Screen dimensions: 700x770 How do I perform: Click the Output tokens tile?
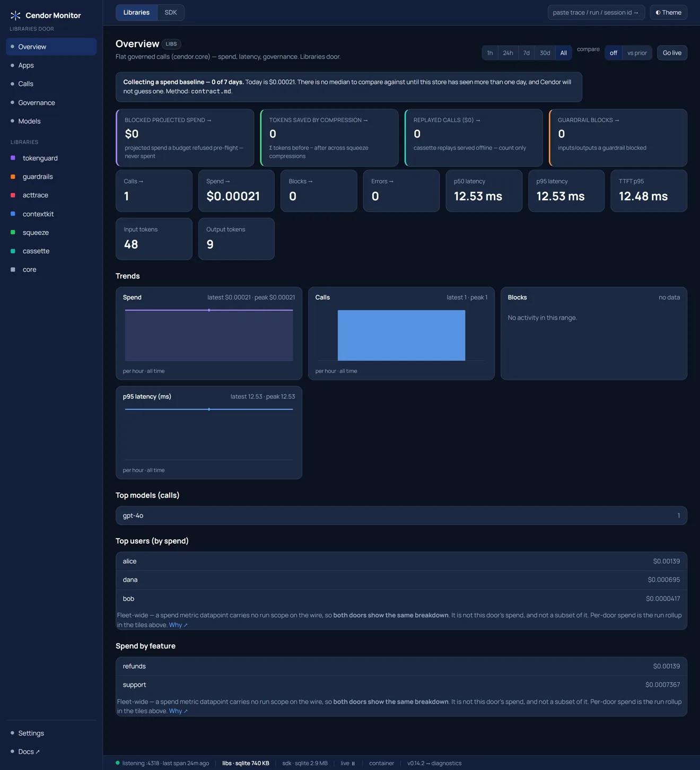[237, 239]
